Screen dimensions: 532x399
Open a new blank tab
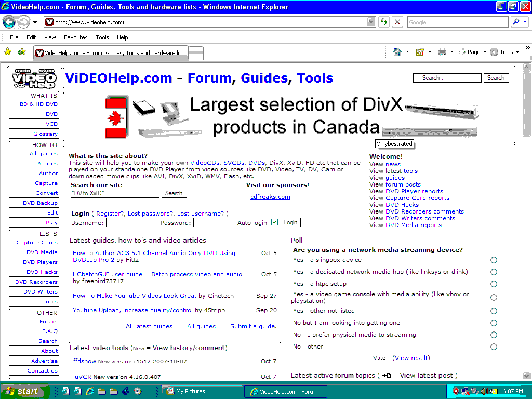[x=196, y=52]
